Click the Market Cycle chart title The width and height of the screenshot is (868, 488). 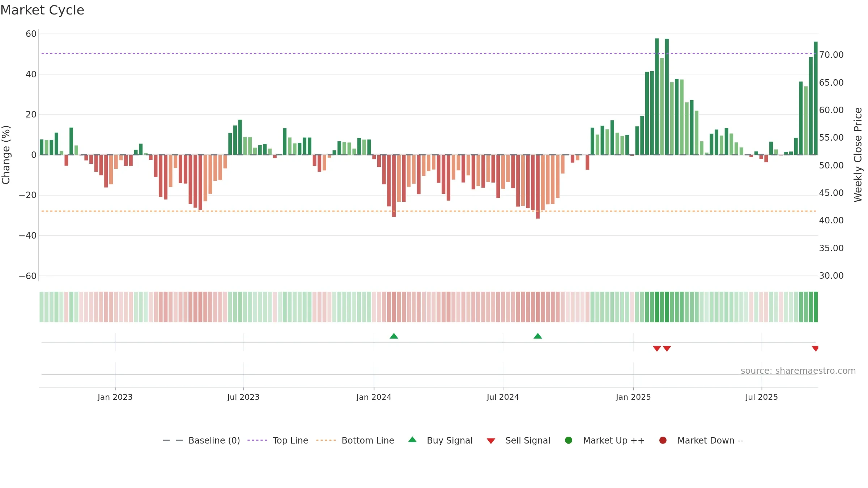tap(42, 10)
